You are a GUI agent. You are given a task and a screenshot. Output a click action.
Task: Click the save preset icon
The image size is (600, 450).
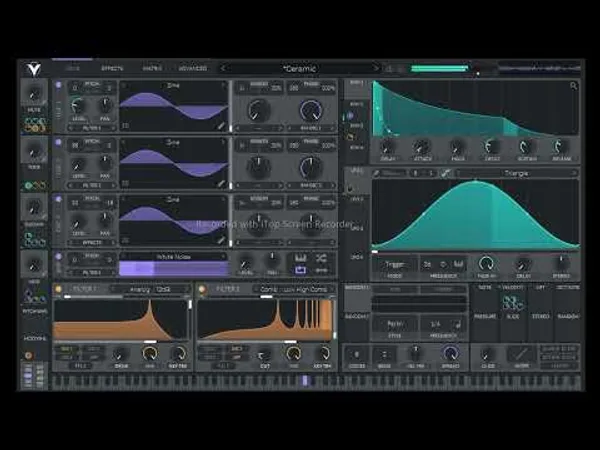coord(389,69)
